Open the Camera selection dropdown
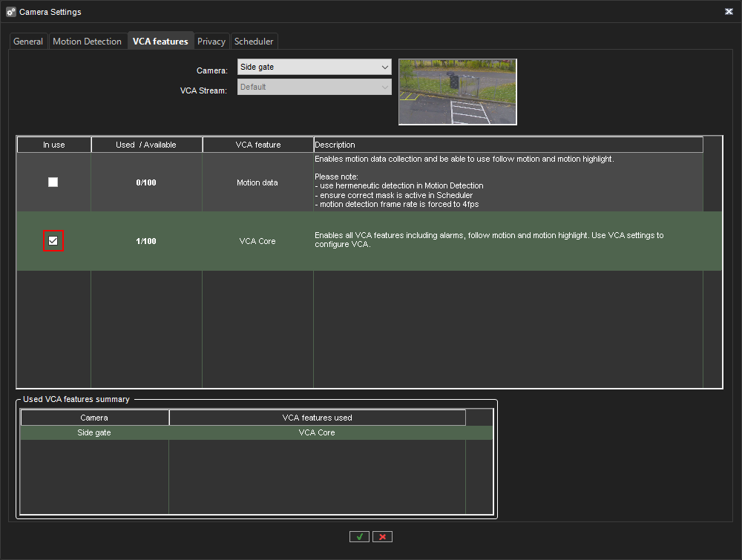The image size is (742, 560). click(314, 67)
